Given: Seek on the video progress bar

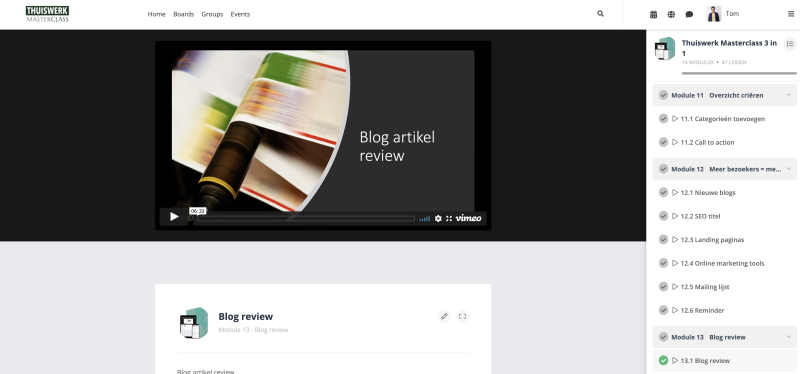Looking at the screenshot, I should point(306,218).
